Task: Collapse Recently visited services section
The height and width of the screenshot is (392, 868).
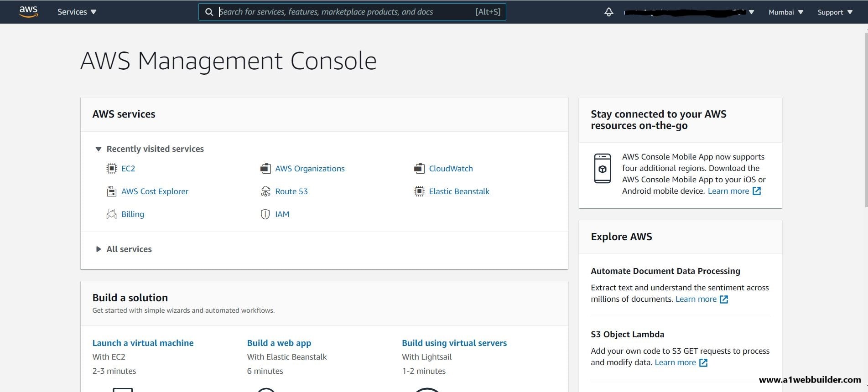Action: [98, 149]
